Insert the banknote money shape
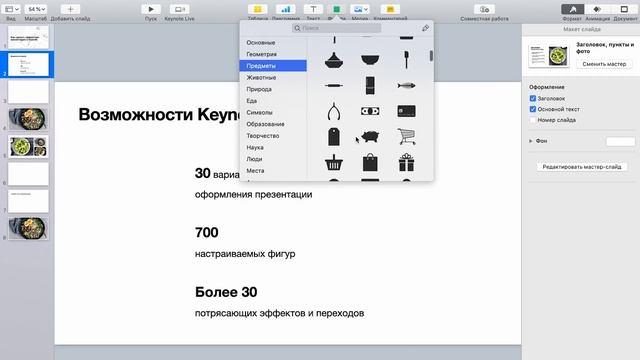Viewport: 640px width, 360px height. click(370, 111)
